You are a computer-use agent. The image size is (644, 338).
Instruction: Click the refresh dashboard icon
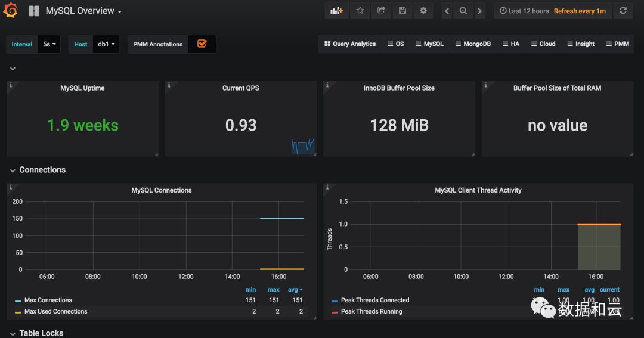coord(623,11)
